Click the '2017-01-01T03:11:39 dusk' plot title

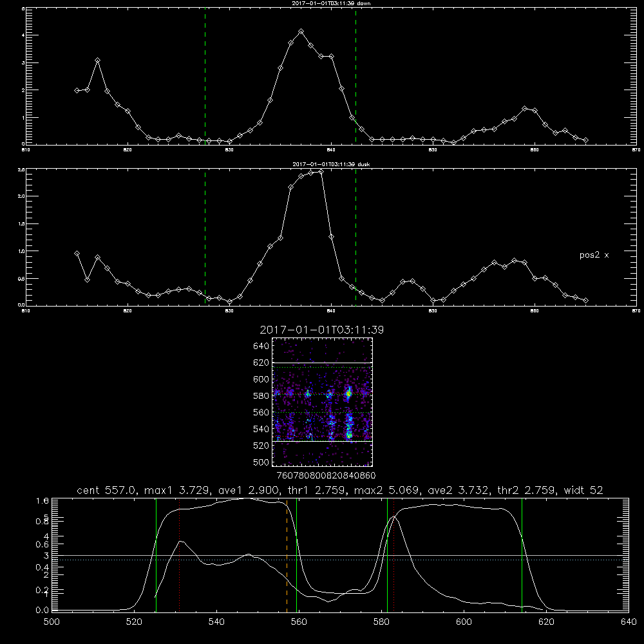(x=331, y=164)
